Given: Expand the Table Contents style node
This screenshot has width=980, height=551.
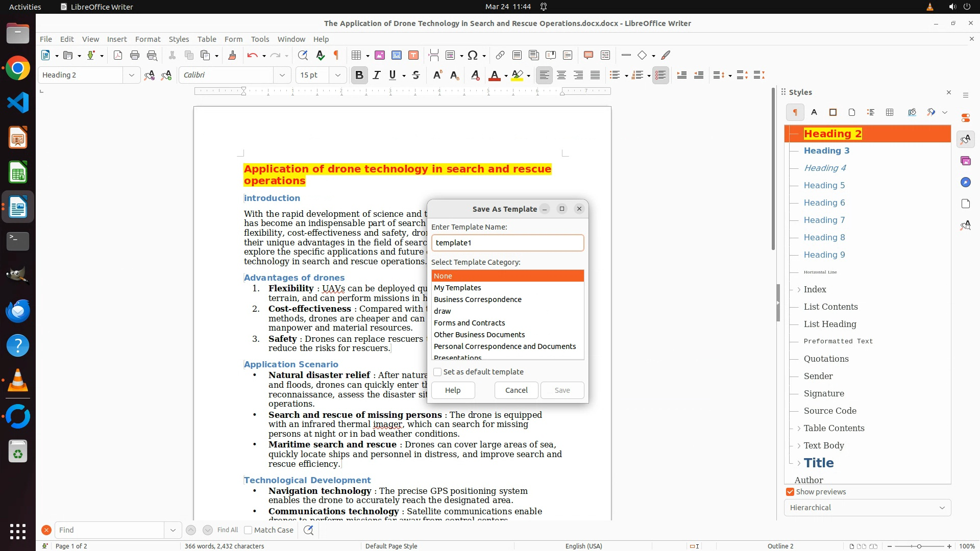Looking at the screenshot, I should point(799,429).
